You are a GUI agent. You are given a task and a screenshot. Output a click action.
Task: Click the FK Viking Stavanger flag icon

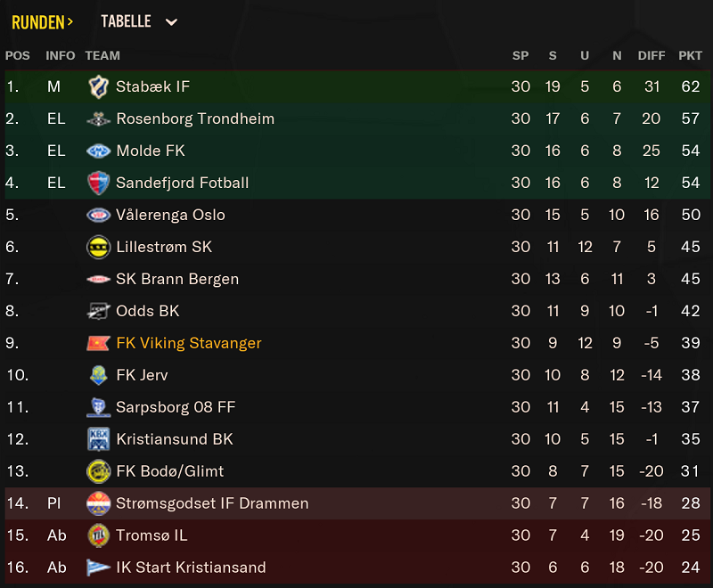click(x=98, y=344)
